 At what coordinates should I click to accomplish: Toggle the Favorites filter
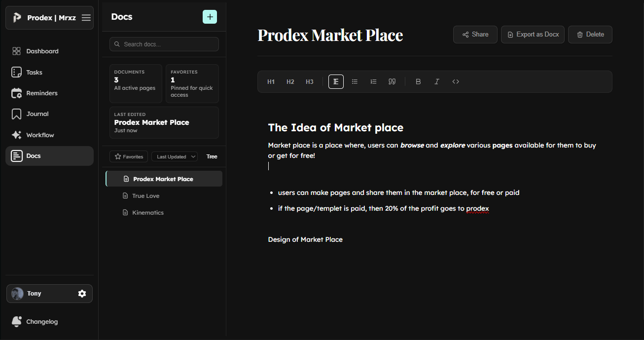coord(128,156)
